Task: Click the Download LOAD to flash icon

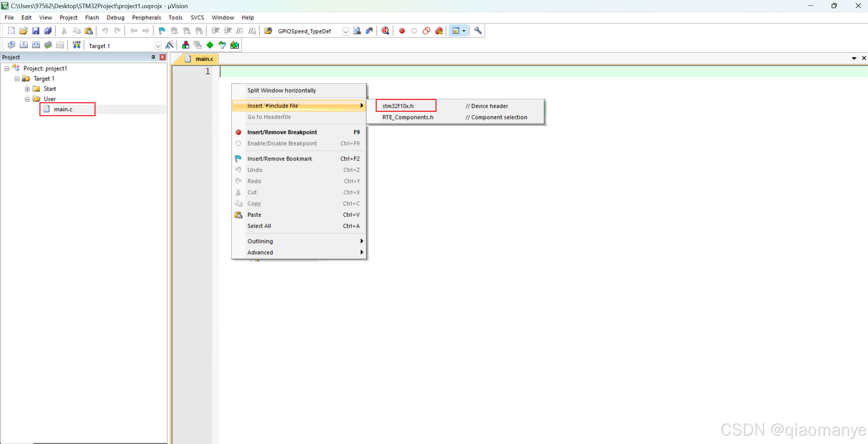Action: [76, 45]
